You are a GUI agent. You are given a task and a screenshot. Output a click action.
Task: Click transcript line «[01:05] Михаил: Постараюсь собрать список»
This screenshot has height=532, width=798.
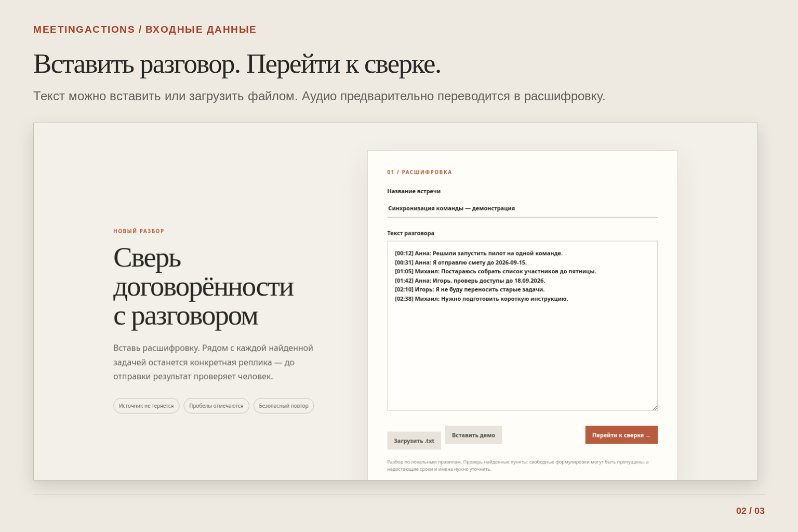click(496, 271)
